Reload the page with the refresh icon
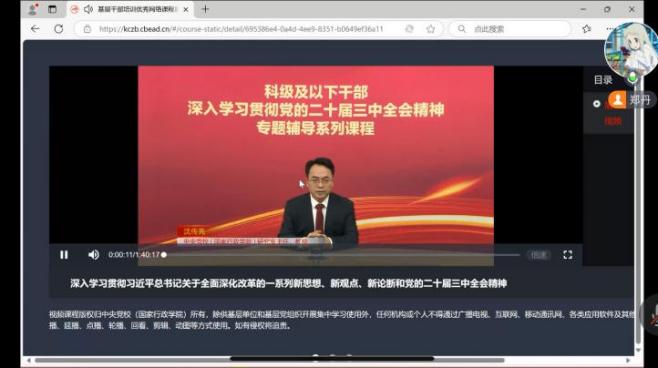 (x=59, y=29)
